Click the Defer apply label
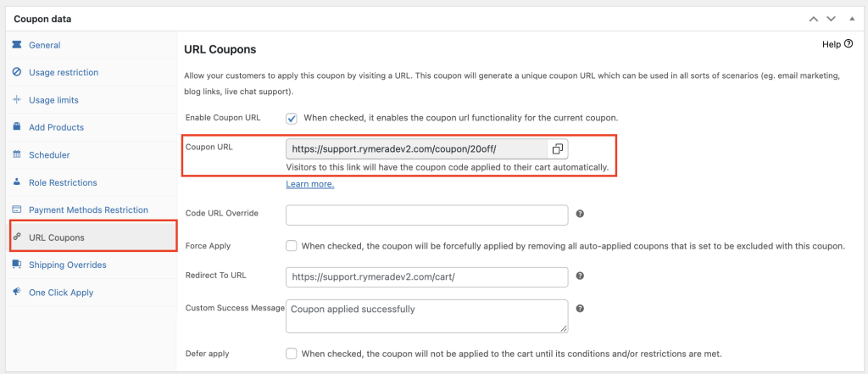This screenshot has width=868, height=374. [207, 353]
